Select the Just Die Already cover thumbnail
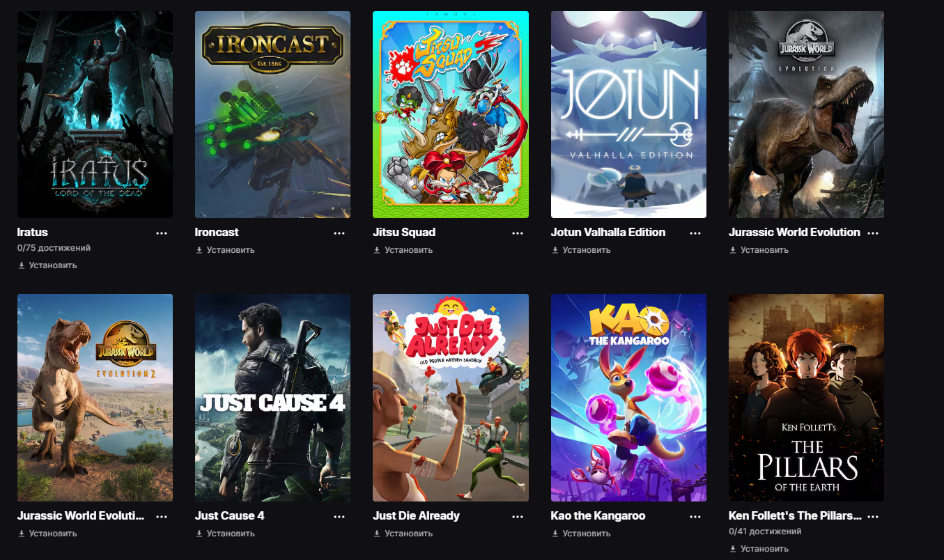Image resolution: width=944 pixels, height=560 pixels. click(451, 398)
